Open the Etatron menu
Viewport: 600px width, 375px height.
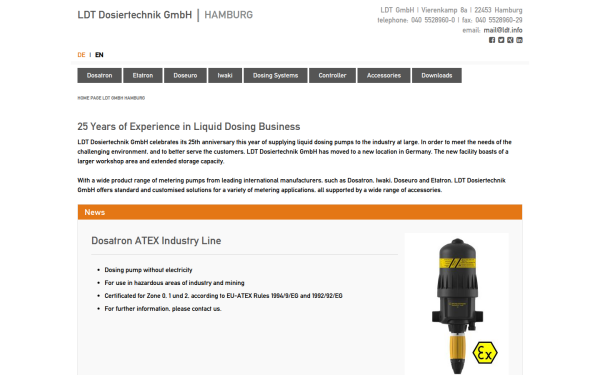(143, 75)
